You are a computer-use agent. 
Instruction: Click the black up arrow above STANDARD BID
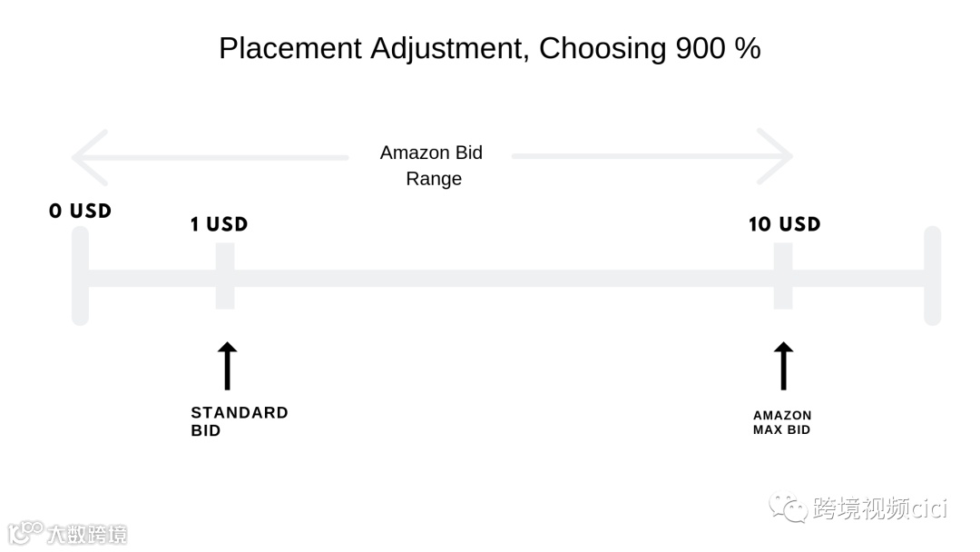coord(227,366)
